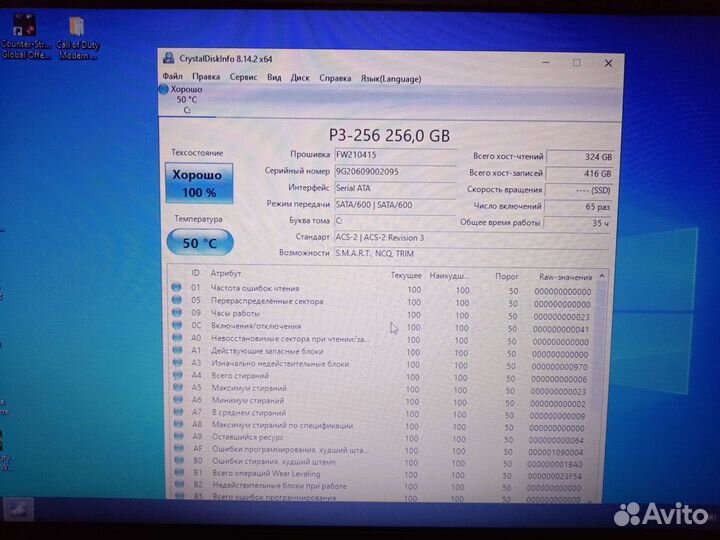The image size is (720, 540).
Task: Select the row Всего стираний
Action: click(381, 377)
